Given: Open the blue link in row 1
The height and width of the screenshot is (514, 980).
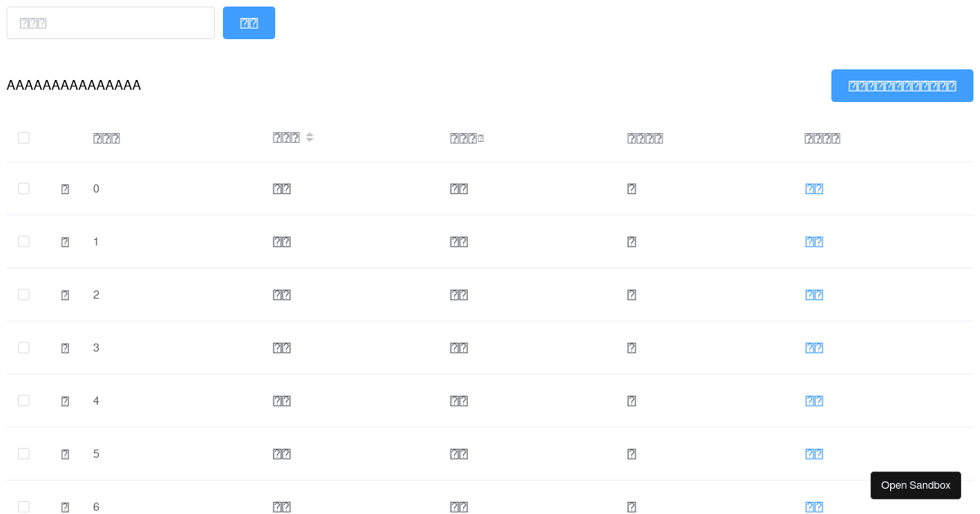Looking at the screenshot, I should click(x=813, y=241).
